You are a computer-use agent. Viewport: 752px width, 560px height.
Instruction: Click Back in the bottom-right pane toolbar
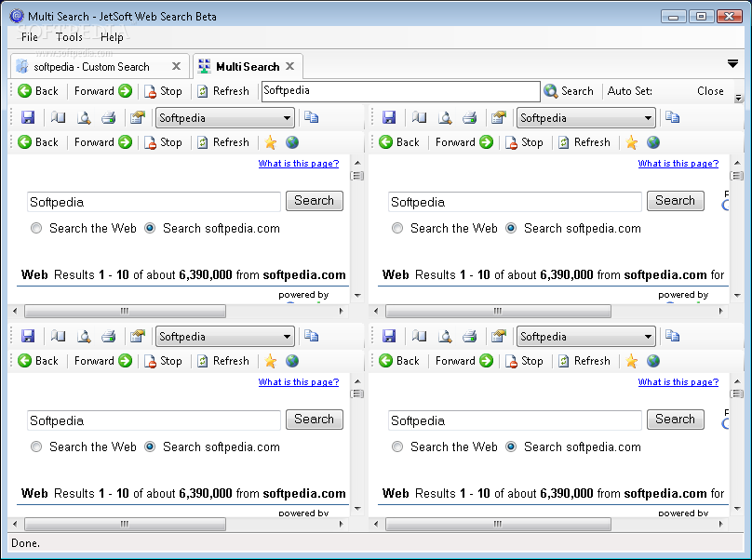[x=399, y=361]
